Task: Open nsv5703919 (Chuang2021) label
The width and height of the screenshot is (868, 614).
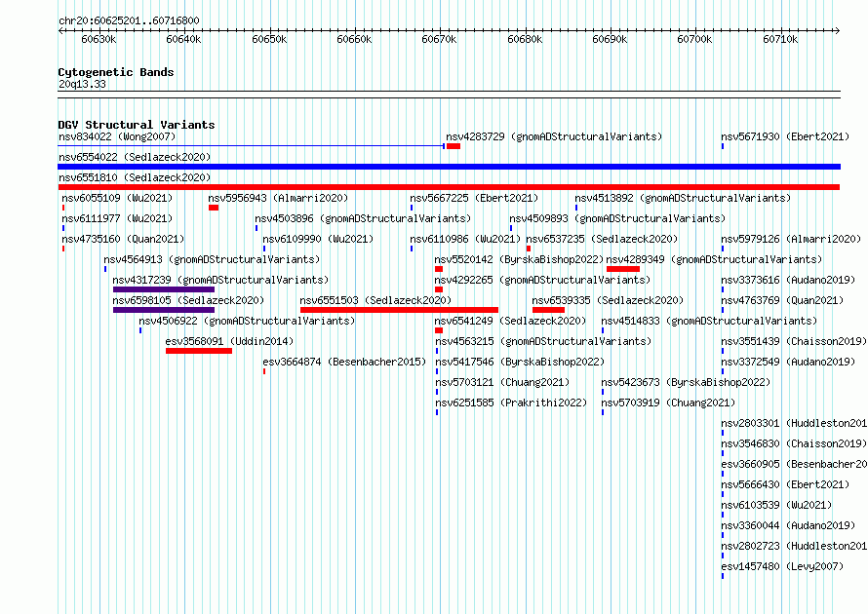Action: click(669, 403)
